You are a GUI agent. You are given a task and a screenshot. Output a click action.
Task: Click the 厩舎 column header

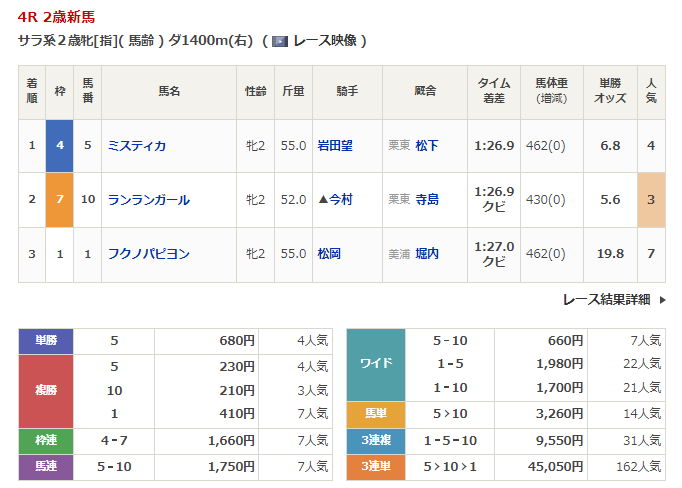point(425,91)
